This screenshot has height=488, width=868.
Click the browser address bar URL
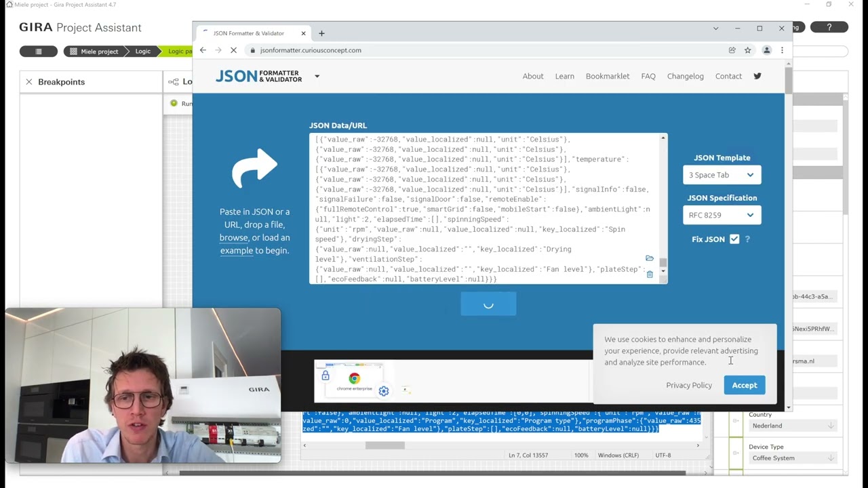point(311,50)
